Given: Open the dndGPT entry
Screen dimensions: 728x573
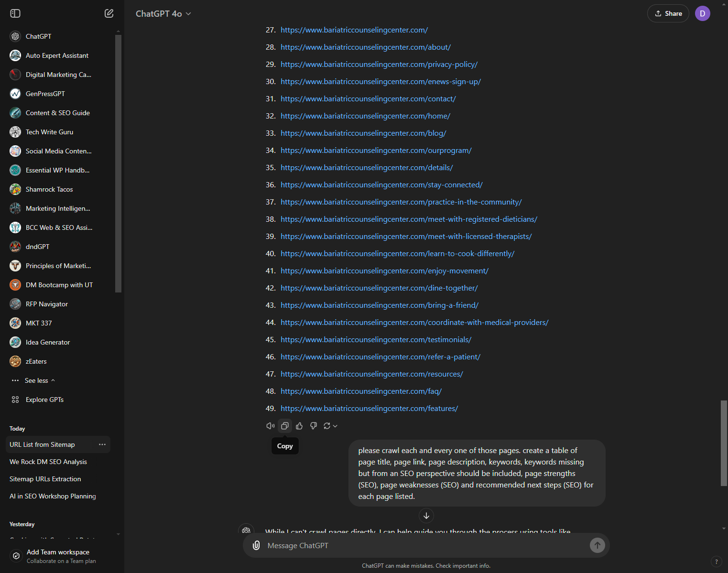Looking at the screenshot, I should (x=60, y=247).
